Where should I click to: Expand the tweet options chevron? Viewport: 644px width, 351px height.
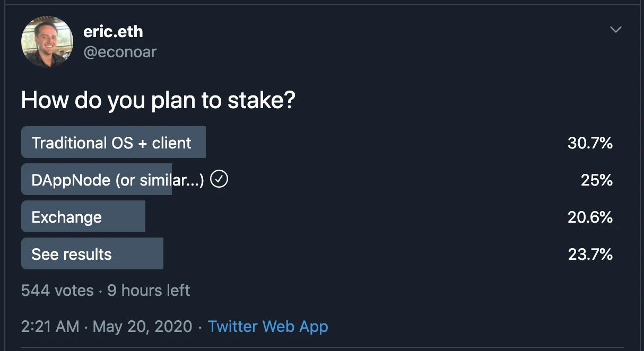615,30
